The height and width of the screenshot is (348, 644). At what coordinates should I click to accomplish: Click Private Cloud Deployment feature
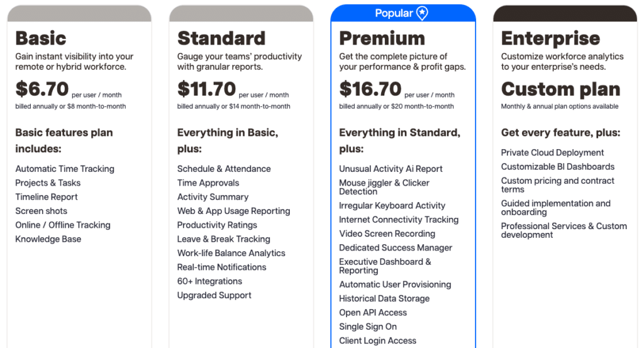point(552,153)
